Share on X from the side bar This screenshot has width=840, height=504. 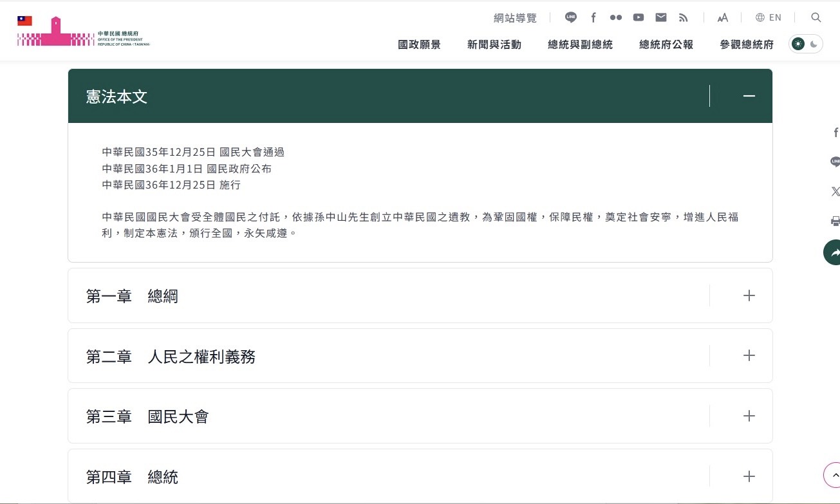[x=835, y=192]
